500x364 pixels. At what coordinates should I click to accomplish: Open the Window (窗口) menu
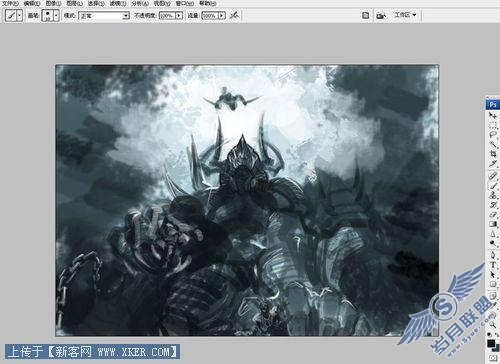[184, 3]
